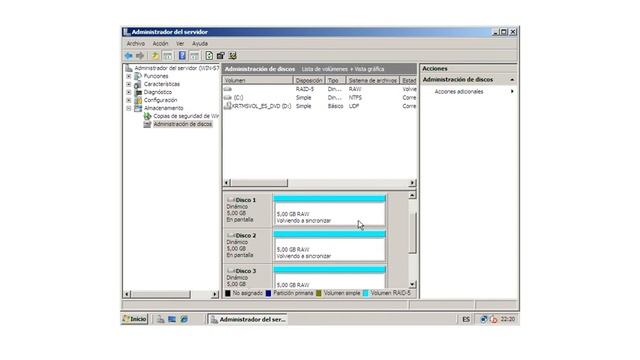
Task: Select Disco 1 RAID-5 volume block
Action: coord(329,210)
